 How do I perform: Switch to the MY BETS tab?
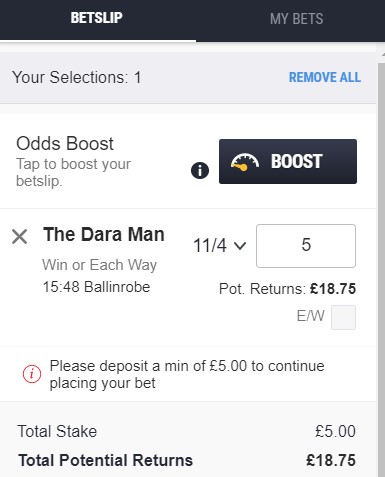(x=296, y=19)
